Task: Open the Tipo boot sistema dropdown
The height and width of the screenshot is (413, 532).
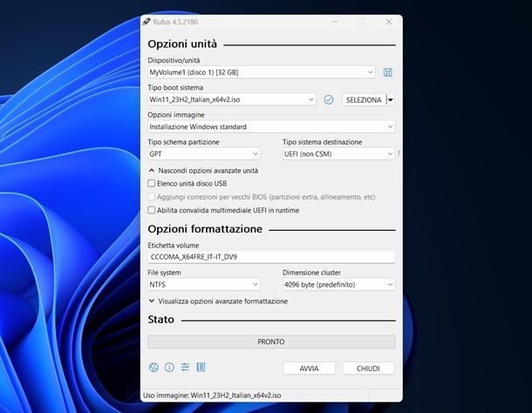Action: click(232, 99)
